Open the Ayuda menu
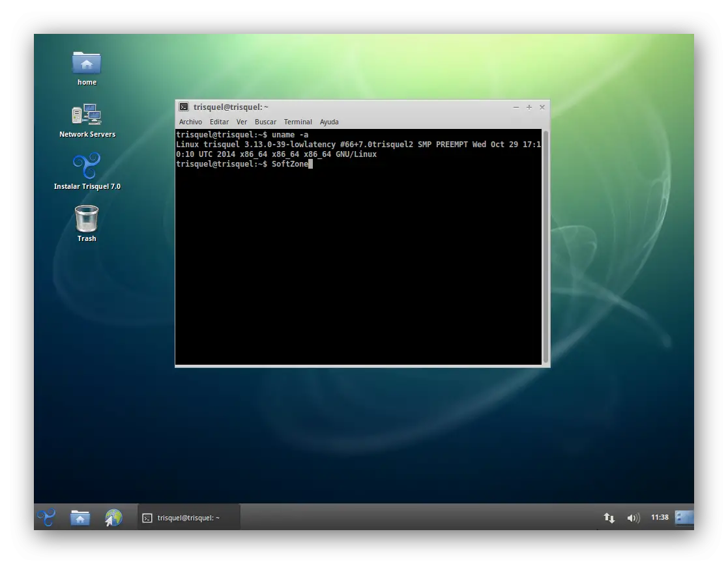This screenshot has height=564, width=728. [329, 122]
